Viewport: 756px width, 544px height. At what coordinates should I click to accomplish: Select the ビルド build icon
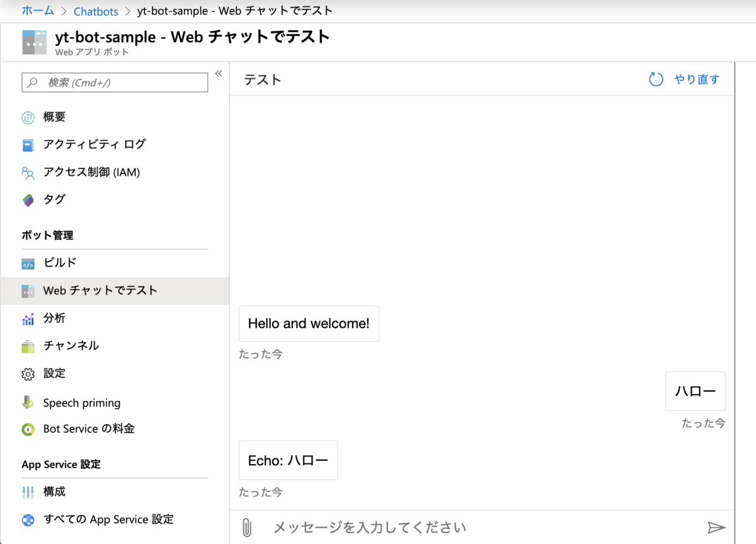point(28,263)
